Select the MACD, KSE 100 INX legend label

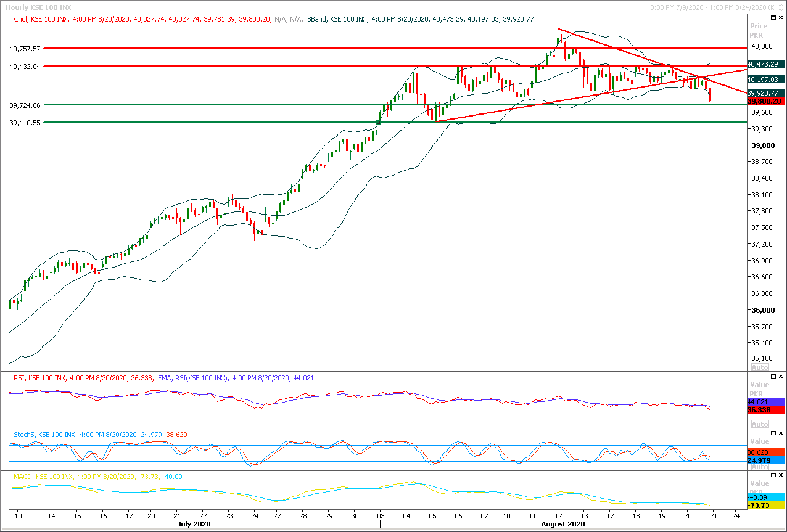[43, 477]
